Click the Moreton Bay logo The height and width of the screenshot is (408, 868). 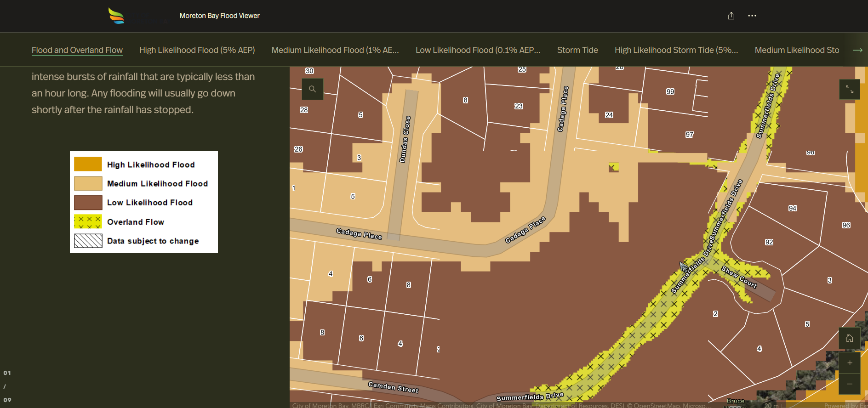point(116,16)
